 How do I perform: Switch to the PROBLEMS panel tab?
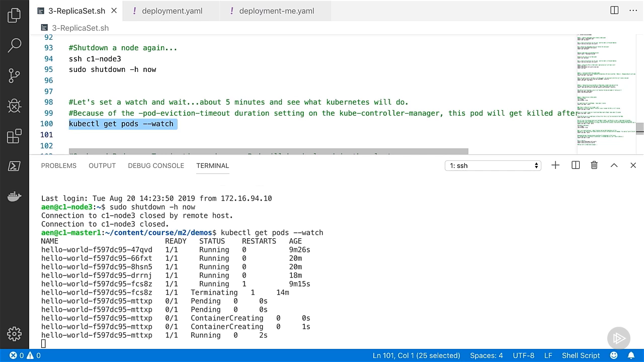[x=59, y=165]
